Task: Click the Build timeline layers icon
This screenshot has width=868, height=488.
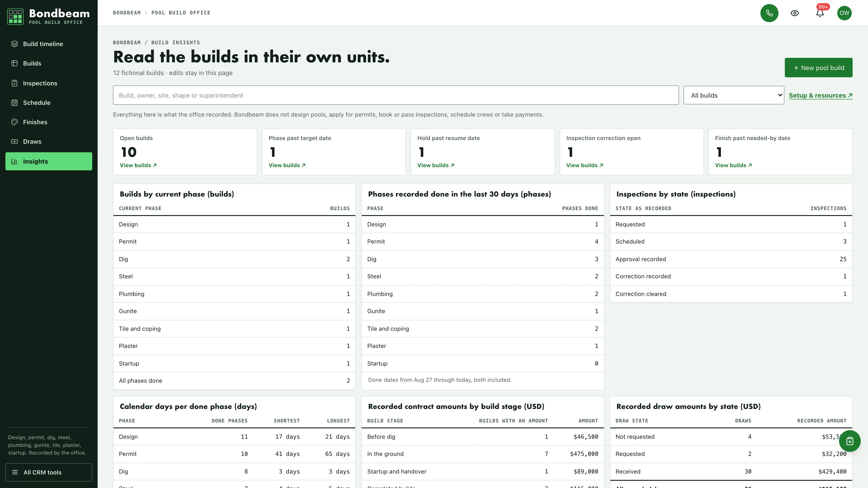Action: [x=14, y=44]
